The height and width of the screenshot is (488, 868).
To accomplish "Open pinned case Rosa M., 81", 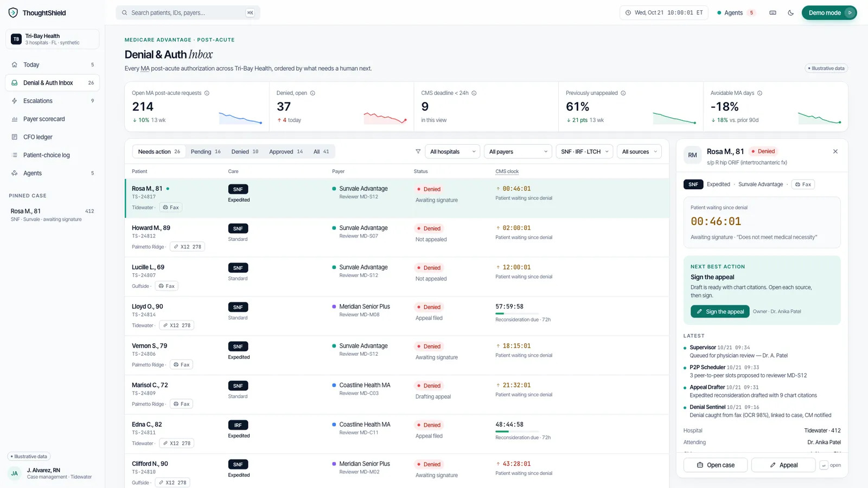I will click(53, 215).
